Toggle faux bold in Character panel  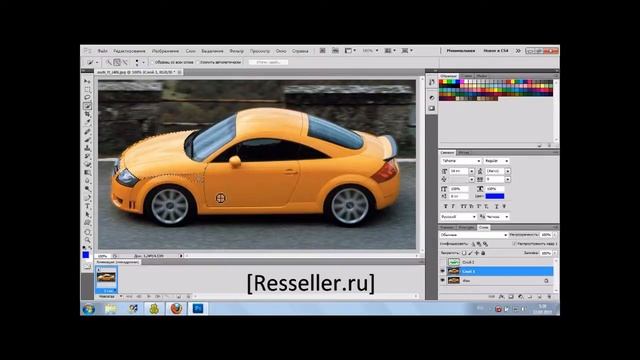(445, 207)
